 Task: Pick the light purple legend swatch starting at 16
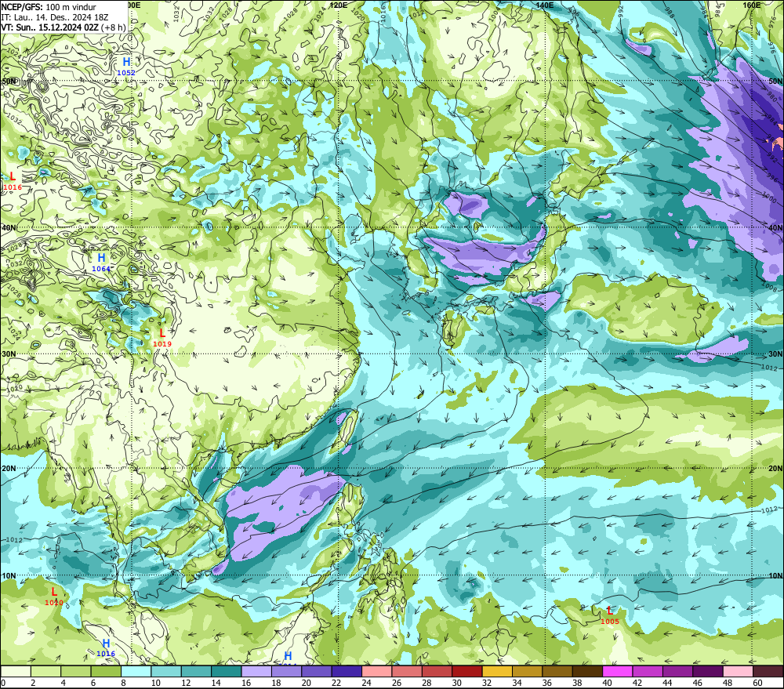(256, 671)
